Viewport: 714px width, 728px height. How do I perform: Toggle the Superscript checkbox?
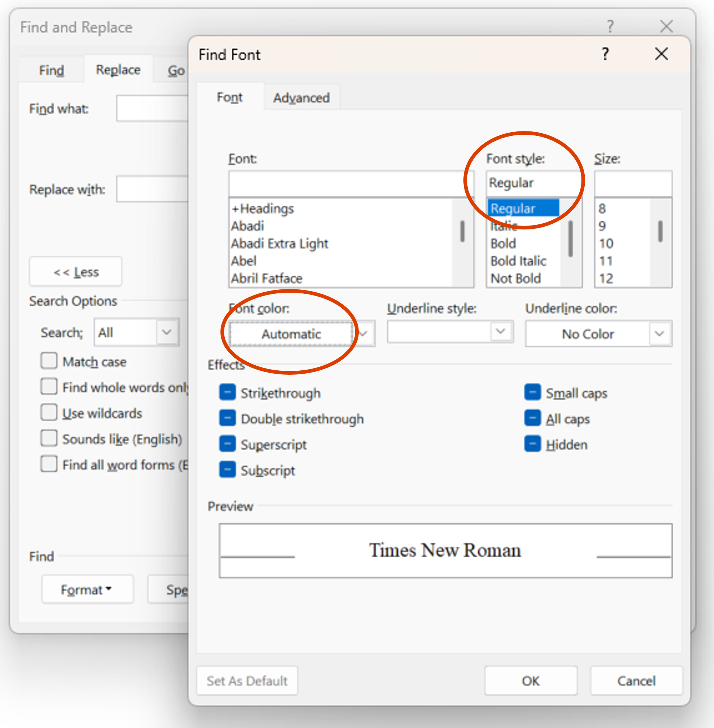tap(227, 444)
